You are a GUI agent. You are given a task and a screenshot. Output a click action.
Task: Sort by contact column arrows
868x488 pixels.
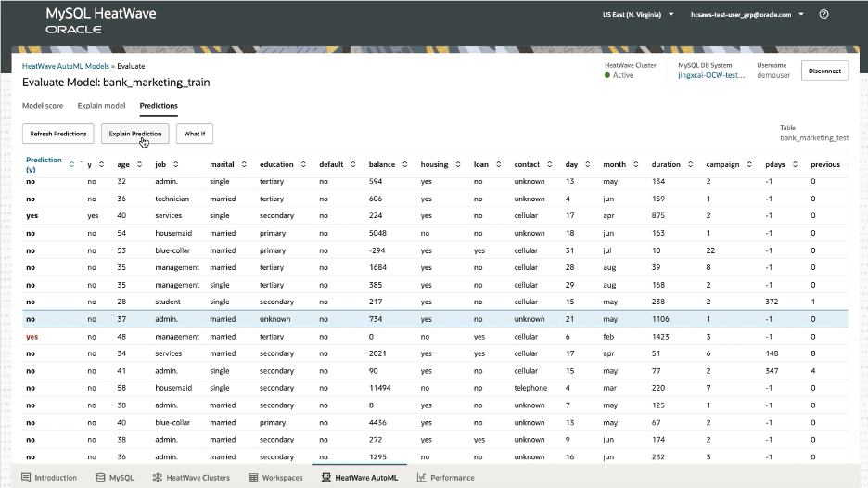[x=550, y=164]
